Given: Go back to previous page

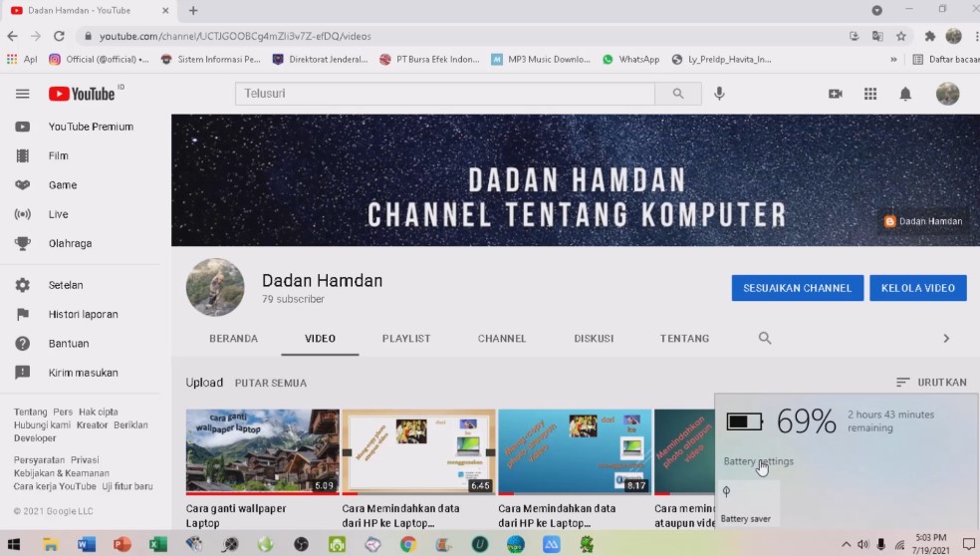Looking at the screenshot, I should coord(13,36).
